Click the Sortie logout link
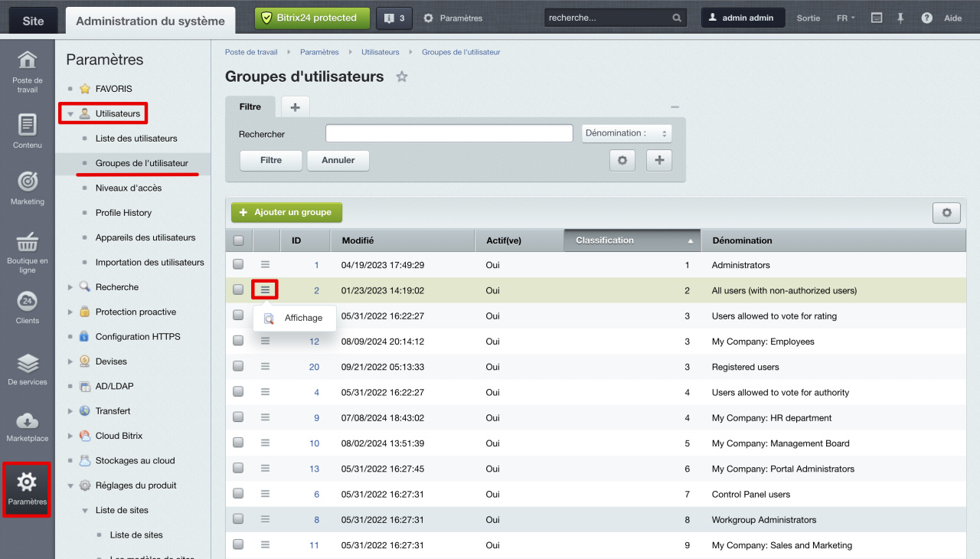This screenshot has width=980, height=559. (x=808, y=18)
